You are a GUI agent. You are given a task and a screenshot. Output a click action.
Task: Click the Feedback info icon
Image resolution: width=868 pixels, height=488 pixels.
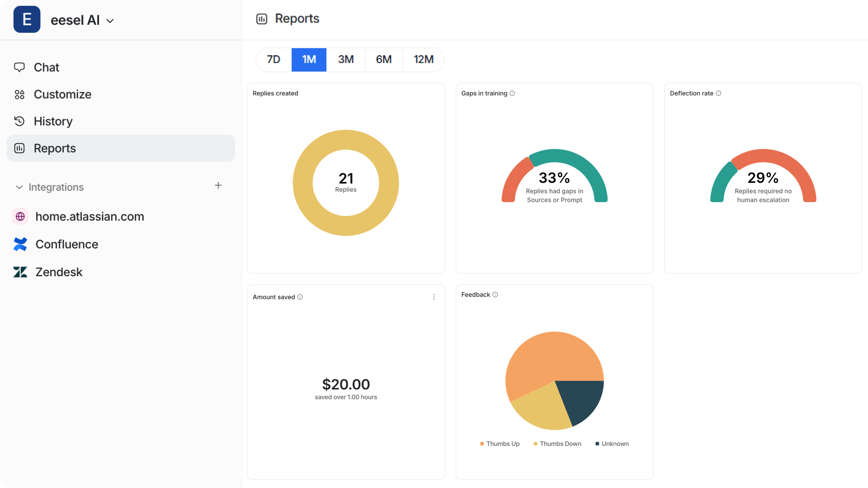495,294
